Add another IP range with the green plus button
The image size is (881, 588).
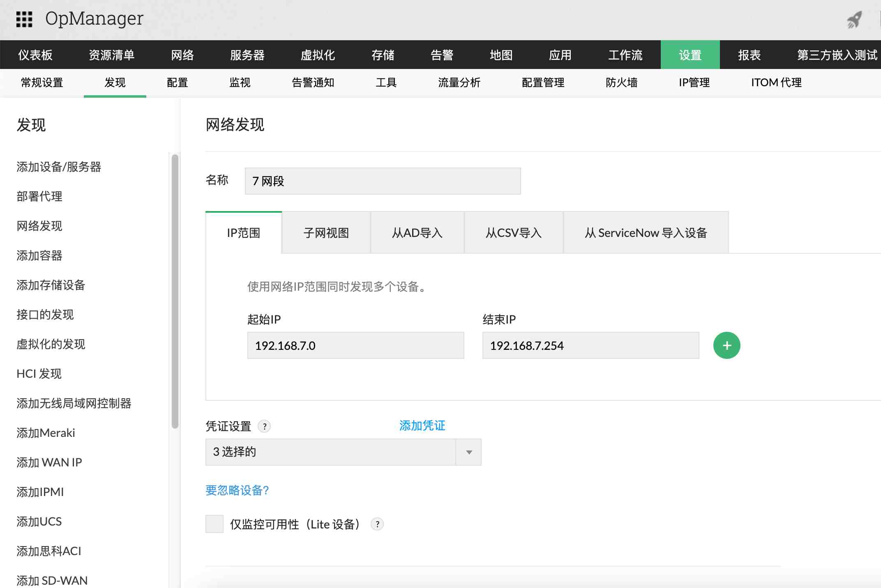point(726,345)
